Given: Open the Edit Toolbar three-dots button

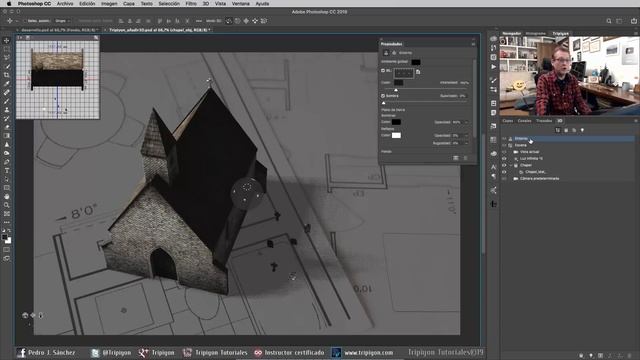Looking at the screenshot, I should click(x=7, y=222).
